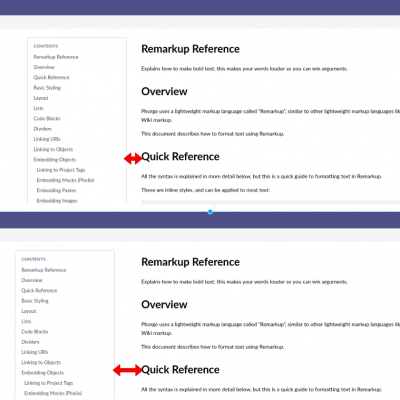
Task: Open Embedding Objects in the top contents box
Action: click(55, 159)
